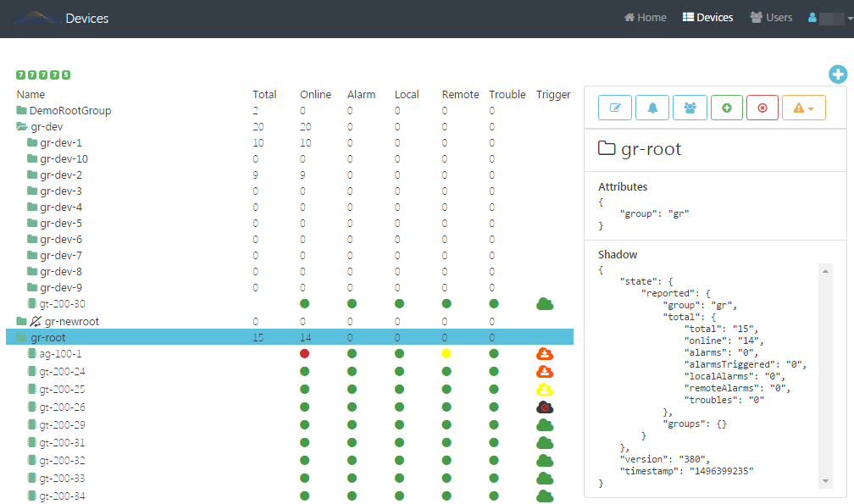Click the green cloud icon for gt-200-30
Viewport: 854px width, 504px height.
(545, 304)
